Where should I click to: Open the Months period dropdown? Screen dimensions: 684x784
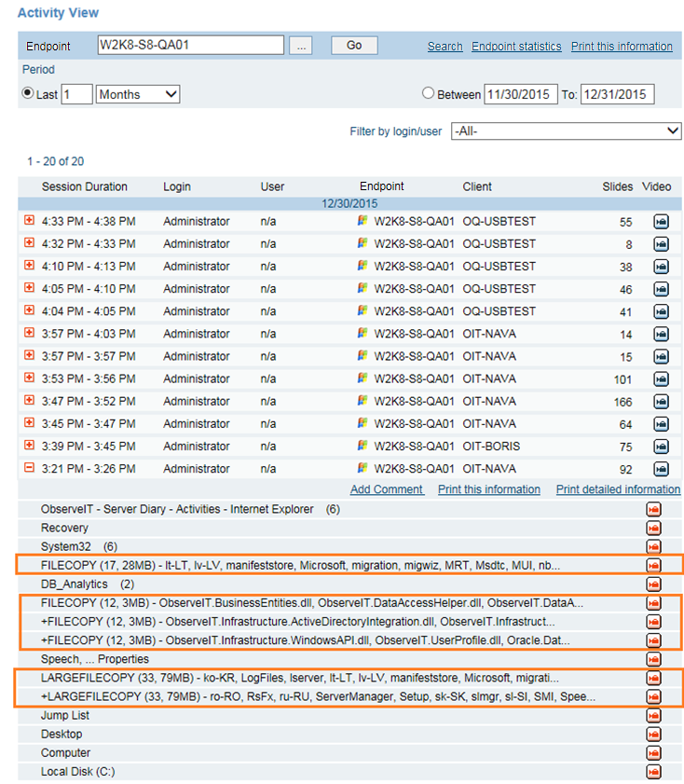[138, 94]
